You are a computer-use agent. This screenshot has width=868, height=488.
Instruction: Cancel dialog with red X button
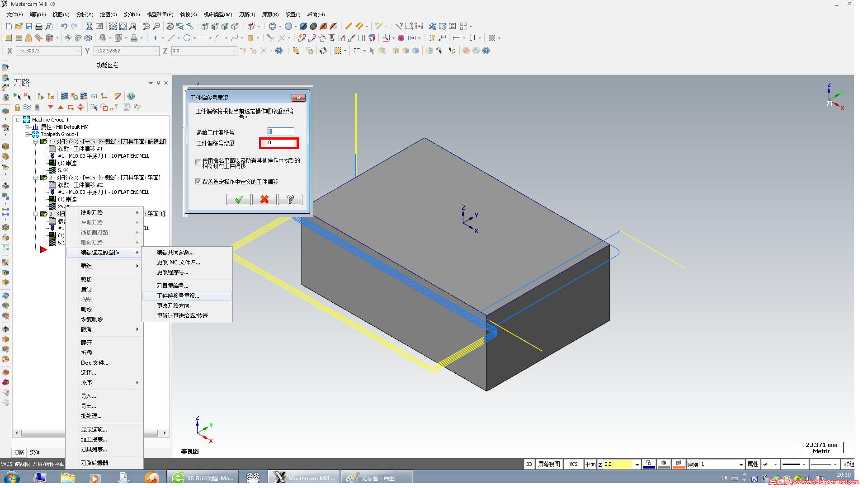tap(264, 199)
